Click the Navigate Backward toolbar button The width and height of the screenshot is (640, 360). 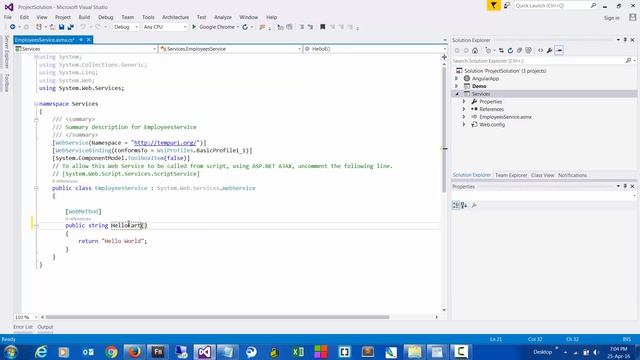(13, 27)
